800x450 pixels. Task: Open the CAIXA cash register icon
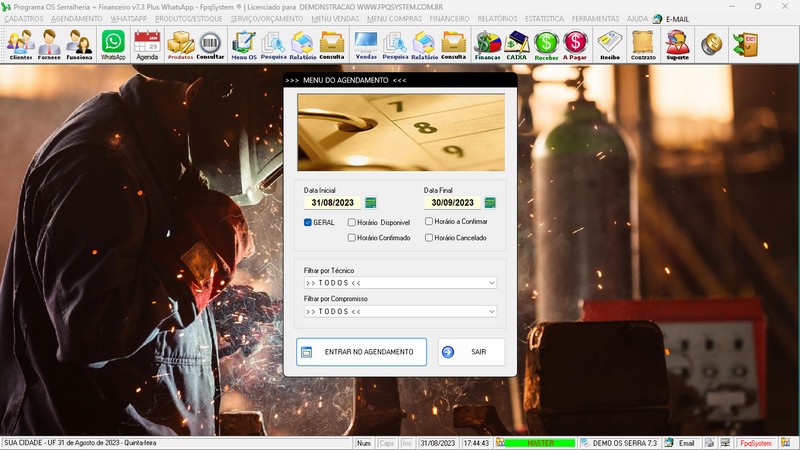tap(516, 44)
